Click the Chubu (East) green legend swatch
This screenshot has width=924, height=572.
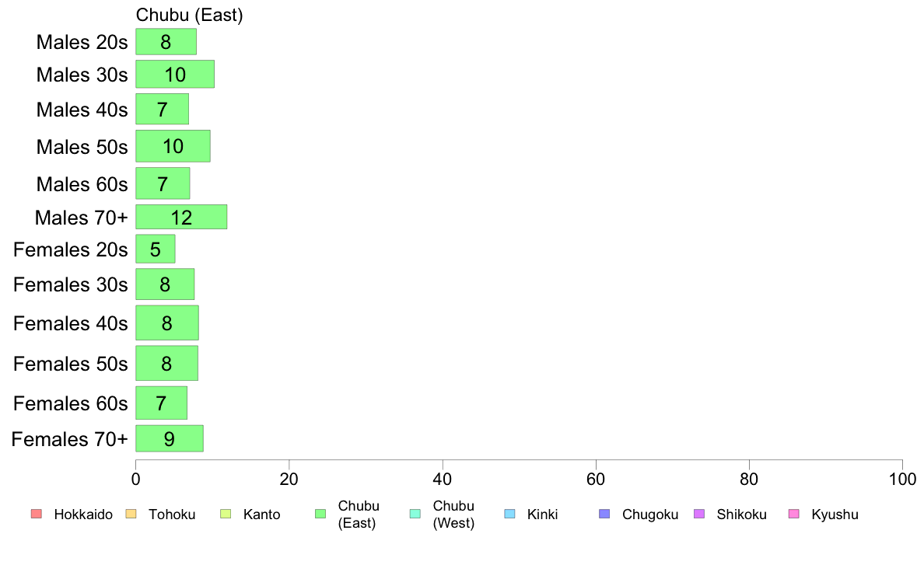coord(320,514)
